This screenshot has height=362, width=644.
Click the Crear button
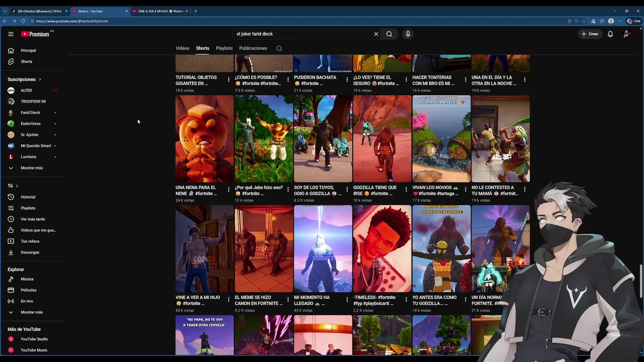[590, 34]
